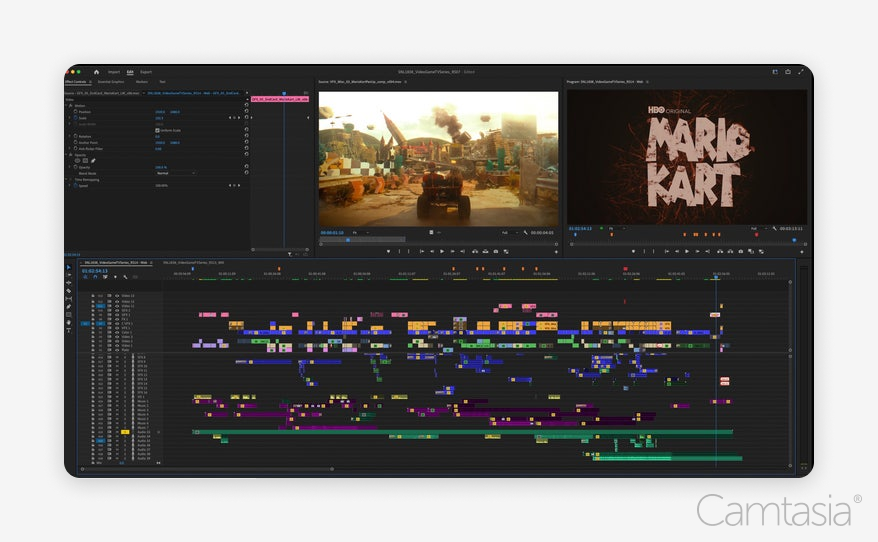This screenshot has width=878, height=542.
Task: Add a marker in the timeline header
Action: click(x=115, y=277)
